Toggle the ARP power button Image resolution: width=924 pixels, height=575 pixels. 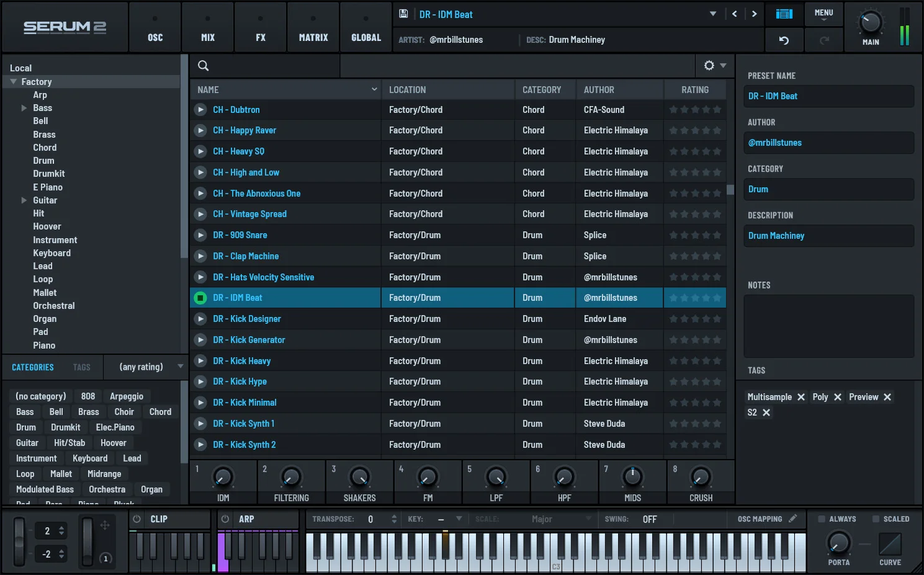[225, 519]
